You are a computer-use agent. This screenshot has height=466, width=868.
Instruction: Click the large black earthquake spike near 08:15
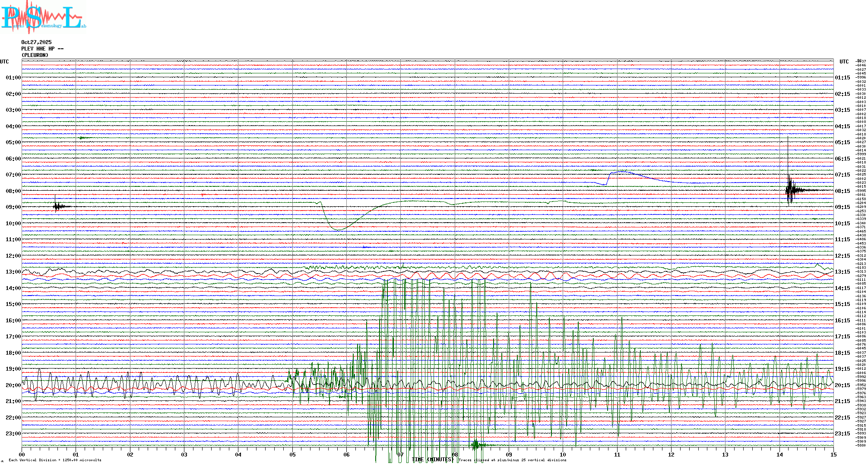tap(789, 189)
